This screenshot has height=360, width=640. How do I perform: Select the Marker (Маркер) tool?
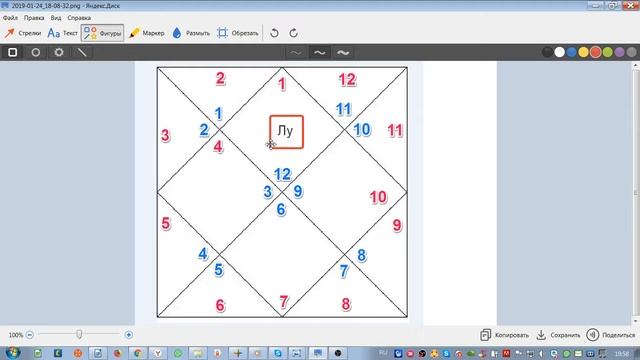point(147,33)
